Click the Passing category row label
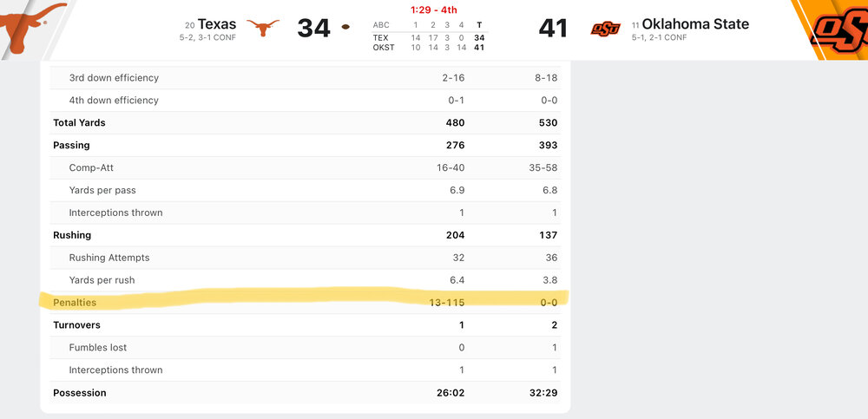 click(x=71, y=146)
